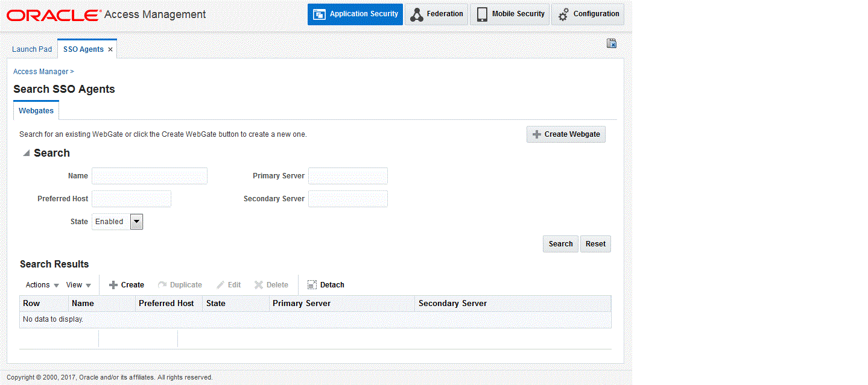Open the View menu
This screenshot has width=868, height=385.
(78, 285)
